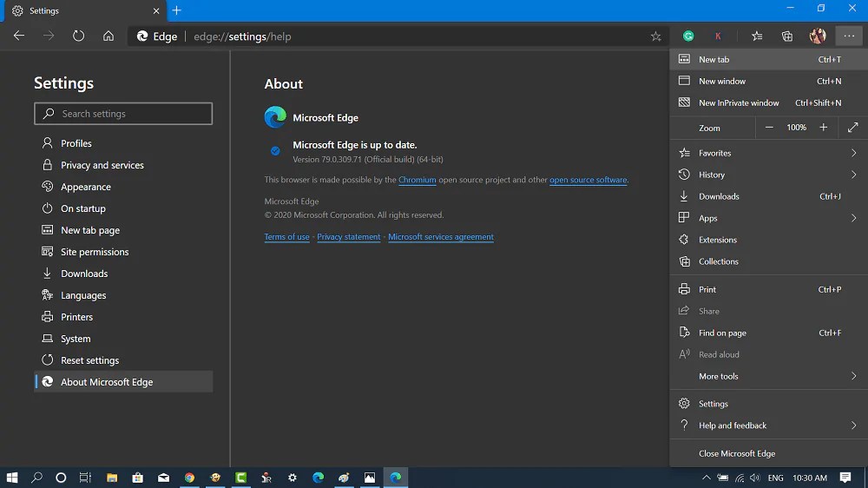
Task: Open the Terms of use link
Action: 286,236
